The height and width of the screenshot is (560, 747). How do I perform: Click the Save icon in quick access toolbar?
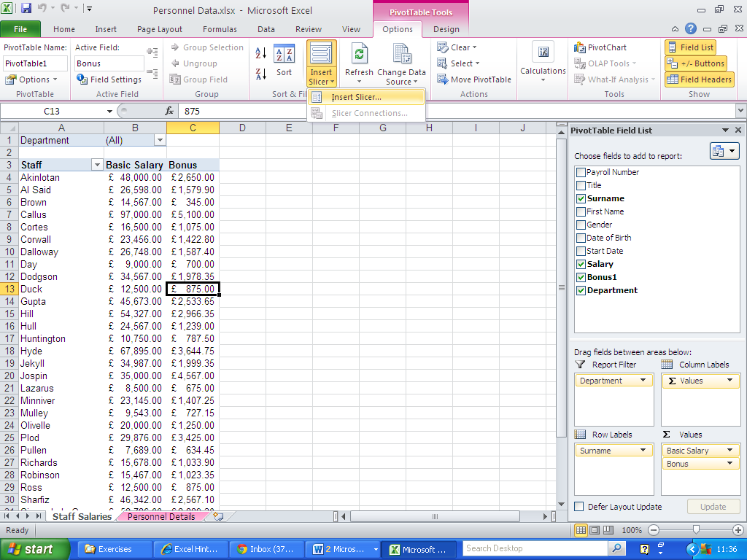26,8
